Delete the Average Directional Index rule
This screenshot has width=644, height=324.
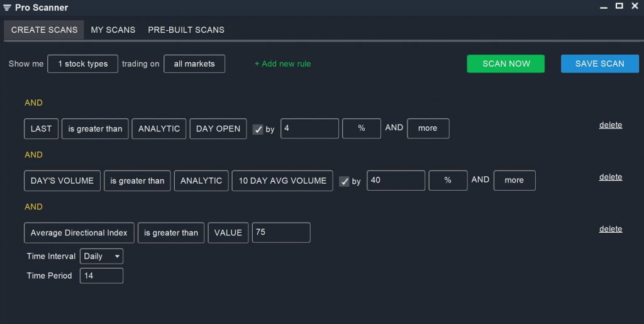tap(610, 229)
